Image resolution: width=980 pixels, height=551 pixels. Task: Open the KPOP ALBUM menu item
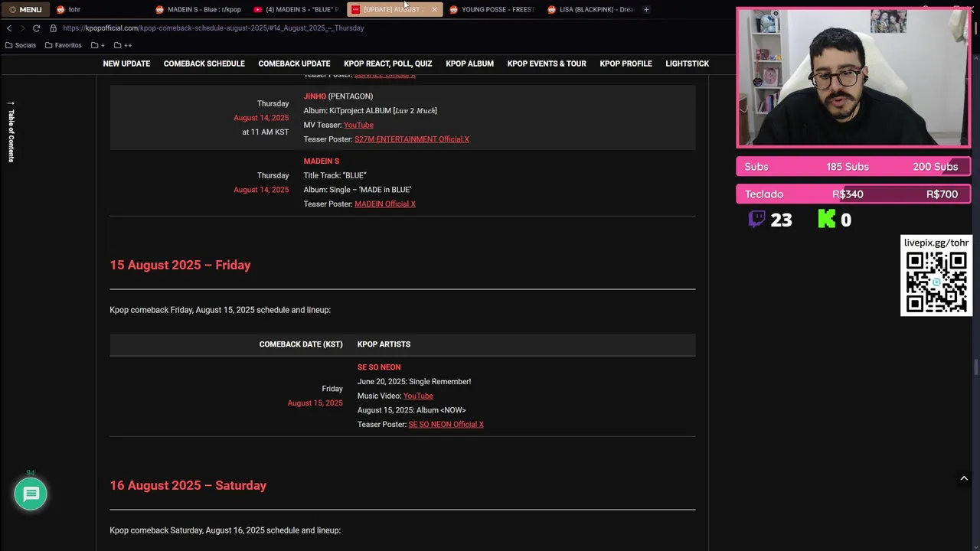click(x=469, y=64)
